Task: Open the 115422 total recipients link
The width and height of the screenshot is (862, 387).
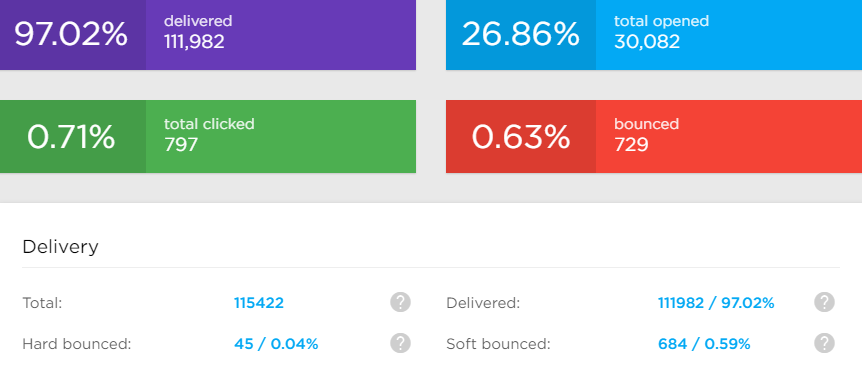Action: pyautogui.click(x=259, y=303)
